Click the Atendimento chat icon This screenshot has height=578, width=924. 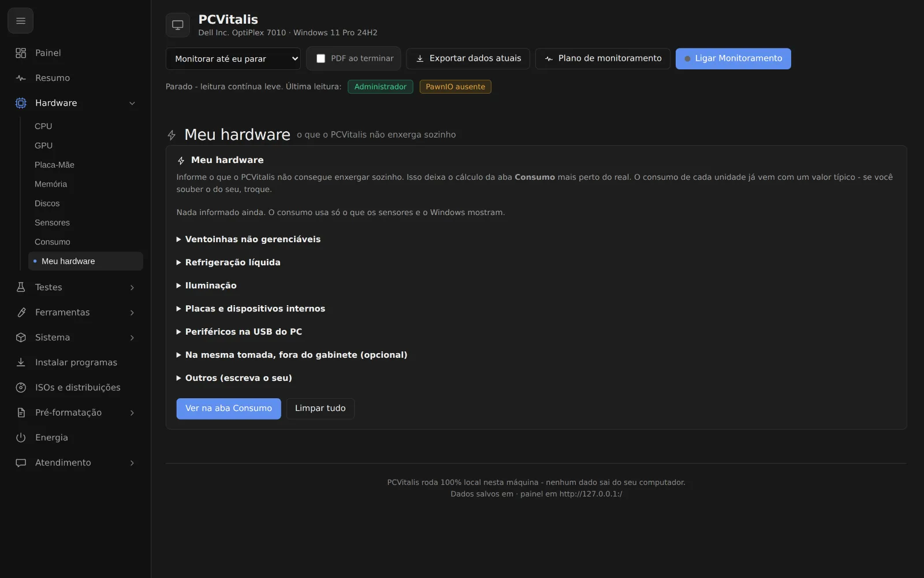21,462
